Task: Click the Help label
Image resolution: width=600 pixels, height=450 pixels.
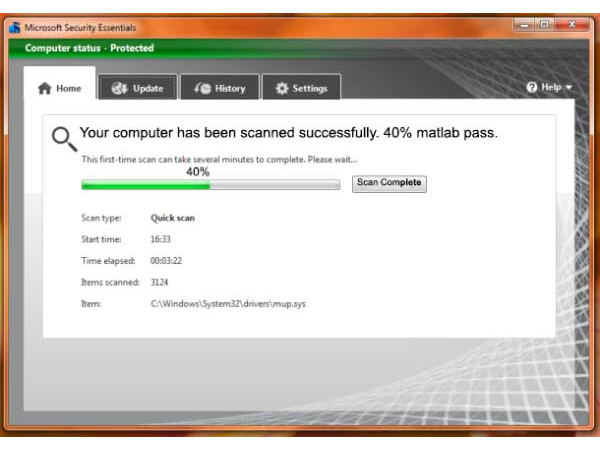Action: click(551, 87)
